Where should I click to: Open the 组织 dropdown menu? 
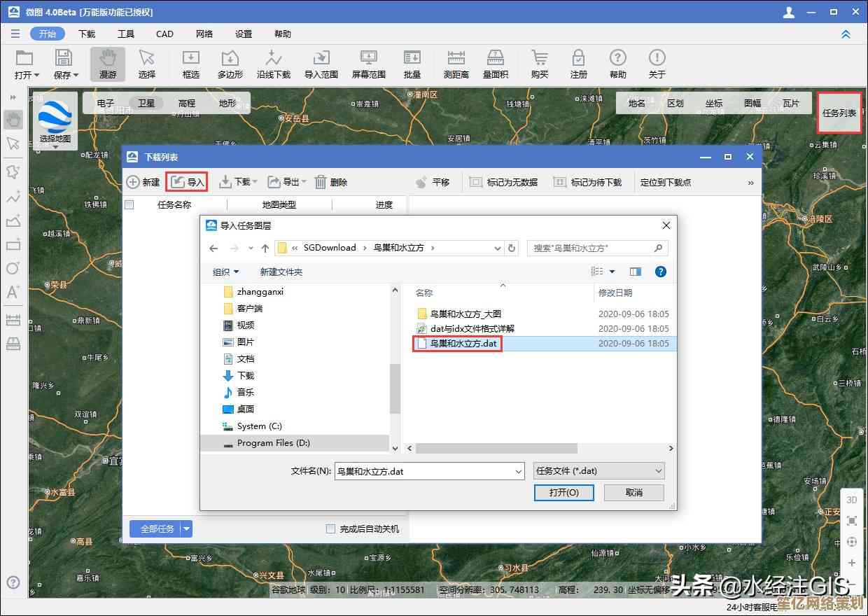click(x=225, y=272)
